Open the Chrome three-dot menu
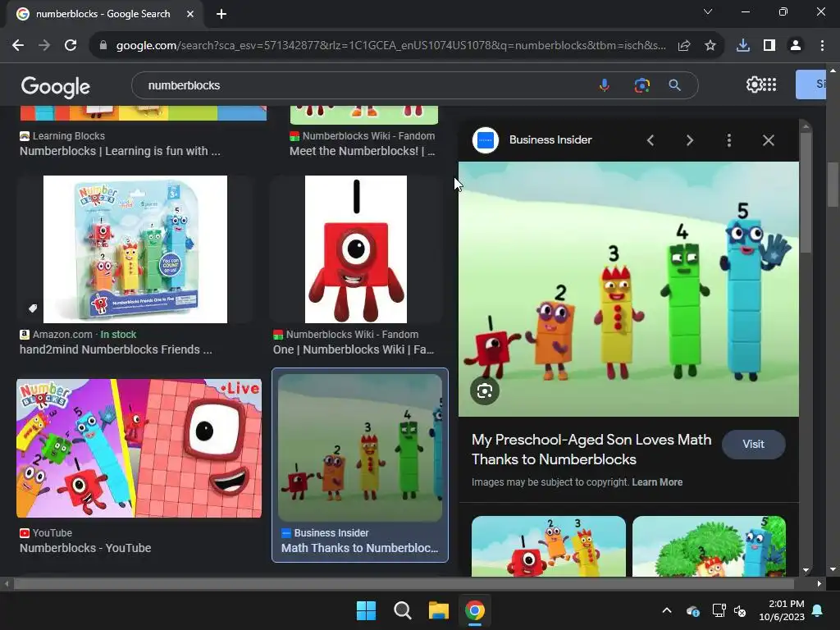The width and height of the screenshot is (840, 630). [822, 46]
